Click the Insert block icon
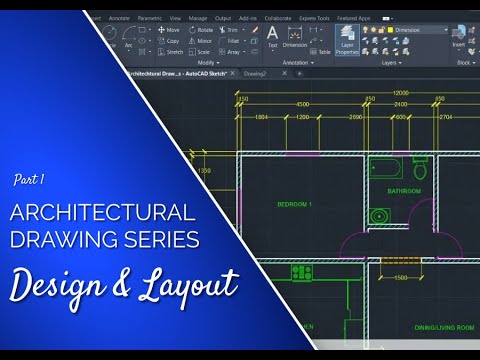480x360 pixels. click(x=459, y=36)
